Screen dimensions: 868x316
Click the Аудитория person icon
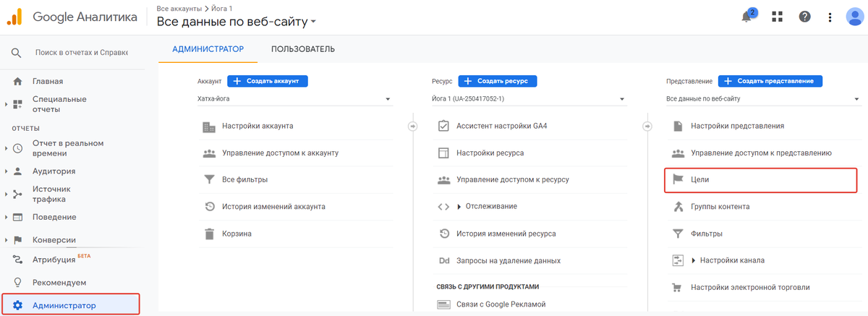pyautogui.click(x=17, y=171)
